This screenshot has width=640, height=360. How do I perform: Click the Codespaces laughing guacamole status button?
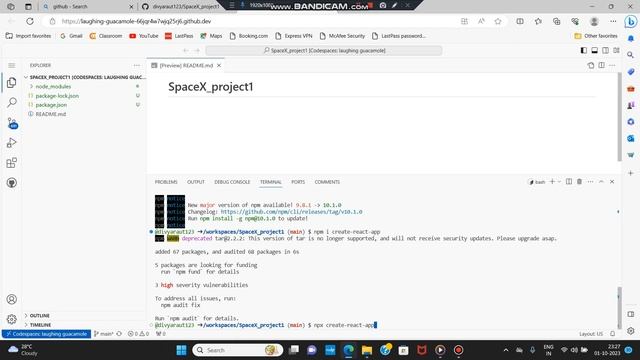click(x=47, y=334)
